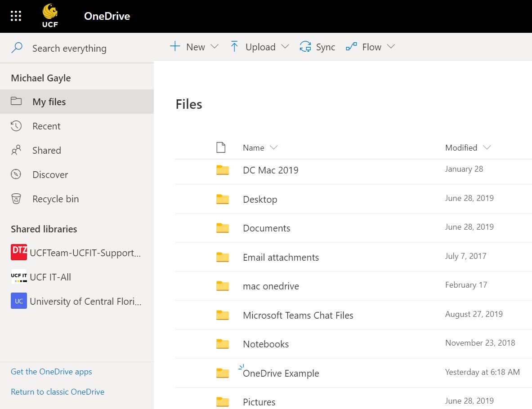Open the Name column sort dropdown
The width and height of the screenshot is (532, 409).
[273, 147]
